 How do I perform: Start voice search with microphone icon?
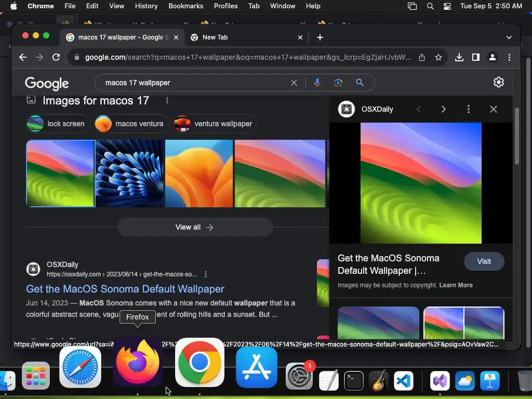(317, 83)
